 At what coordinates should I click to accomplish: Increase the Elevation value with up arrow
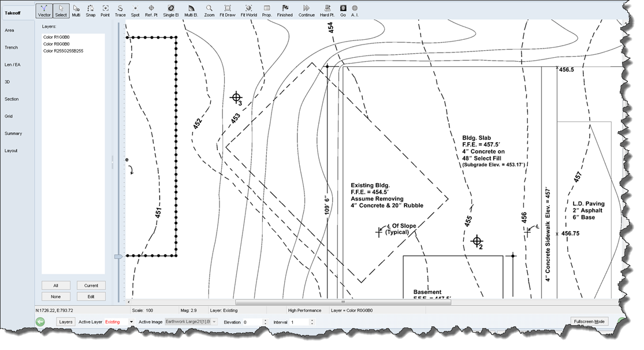265,321
